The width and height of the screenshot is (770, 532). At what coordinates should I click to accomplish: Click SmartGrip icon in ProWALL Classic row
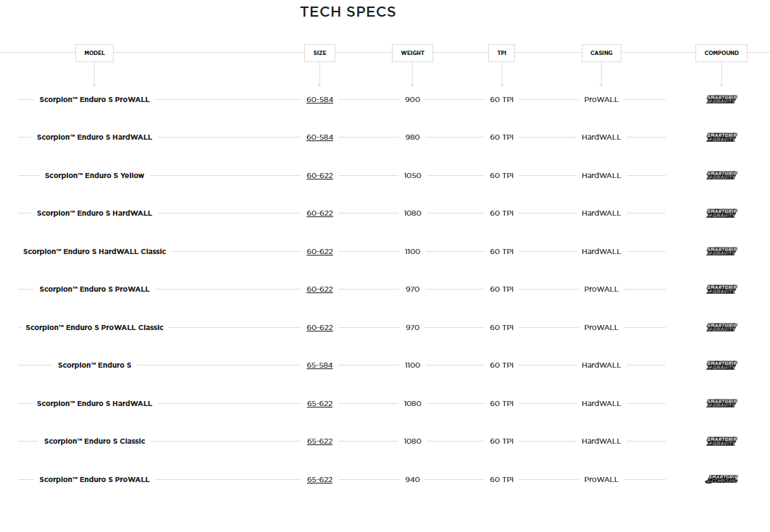721,327
